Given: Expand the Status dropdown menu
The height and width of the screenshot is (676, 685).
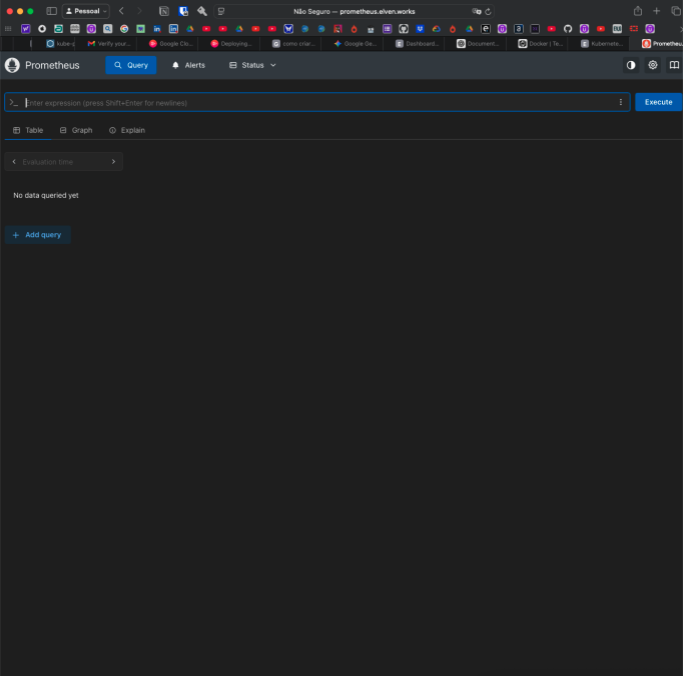Looking at the screenshot, I should (252, 65).
